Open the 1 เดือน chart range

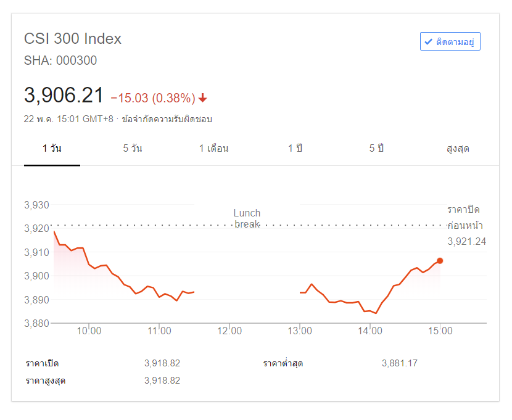(x=214, y=149)
